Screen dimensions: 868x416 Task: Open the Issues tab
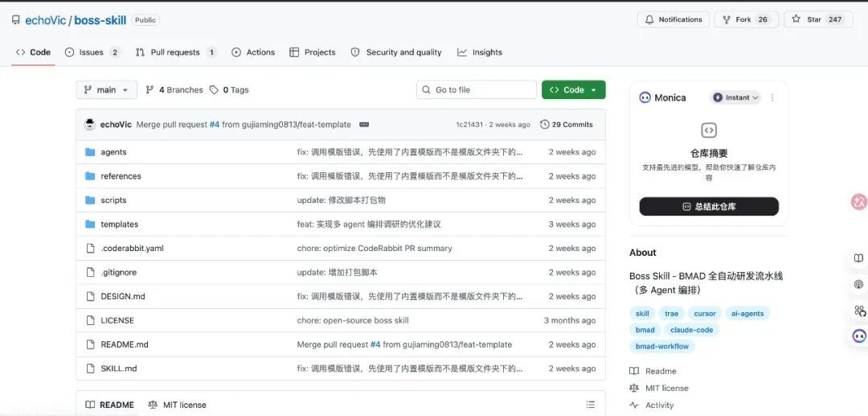[92, 52]
